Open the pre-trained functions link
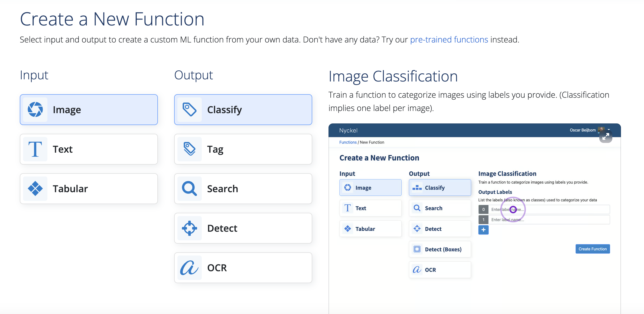 click(x=449, y=40)
